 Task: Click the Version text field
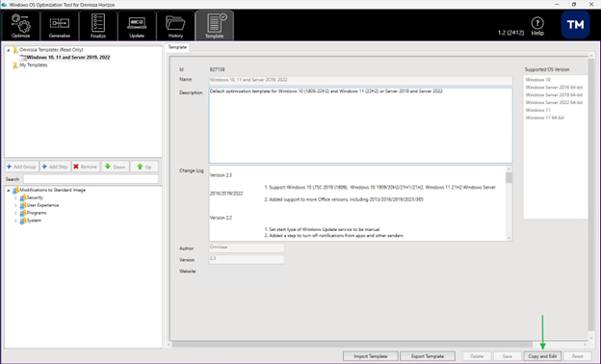tap(247, 259)
